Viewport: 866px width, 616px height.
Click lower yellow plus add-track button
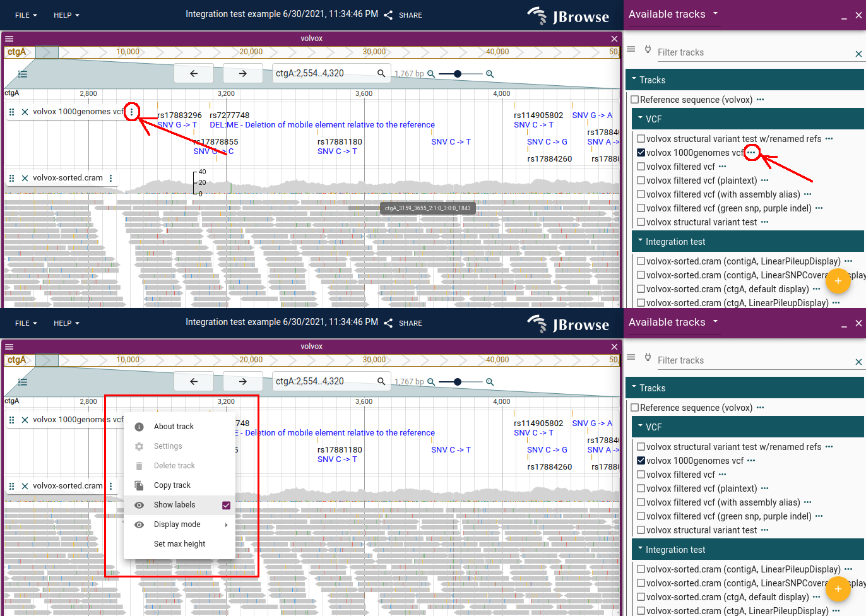click(838, 589)
